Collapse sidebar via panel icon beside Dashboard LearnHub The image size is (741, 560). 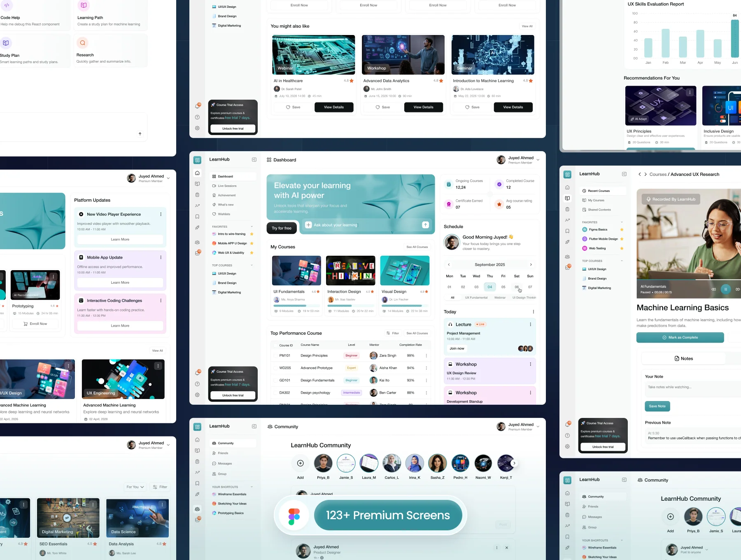(254, 160)
